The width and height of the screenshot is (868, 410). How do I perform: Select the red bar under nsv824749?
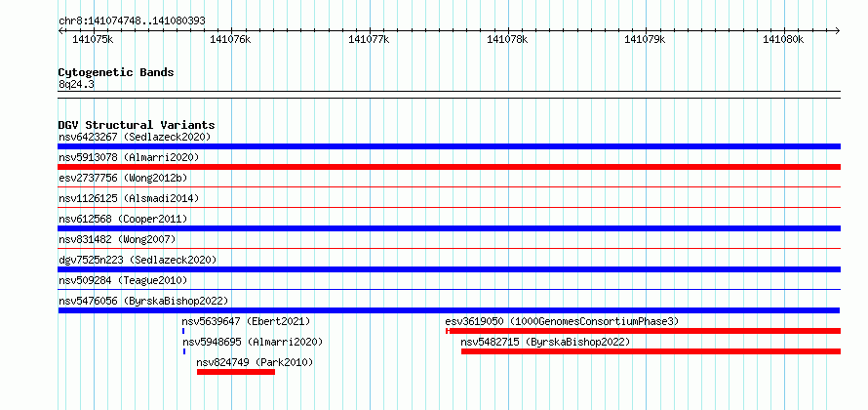click(236, 372)
